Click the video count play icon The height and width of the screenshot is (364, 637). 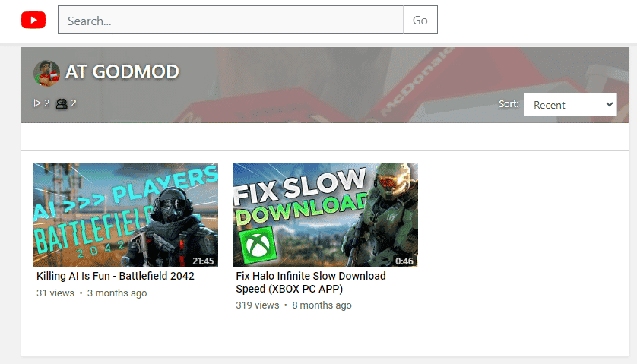pyautogui.click(x=37, y=103)
